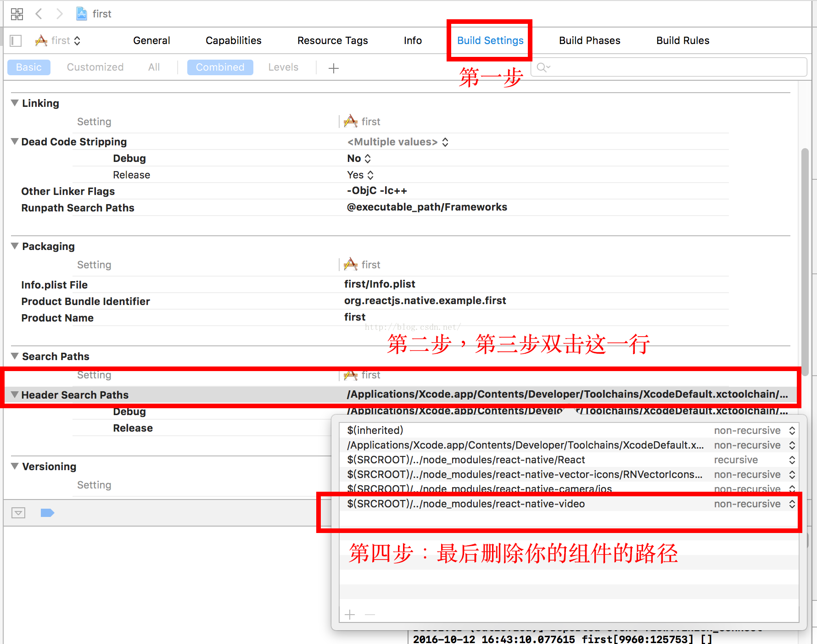Toggle the project and targets list sidebar
The height and width of the screenshot is (644, 817).
coord(16,41)
